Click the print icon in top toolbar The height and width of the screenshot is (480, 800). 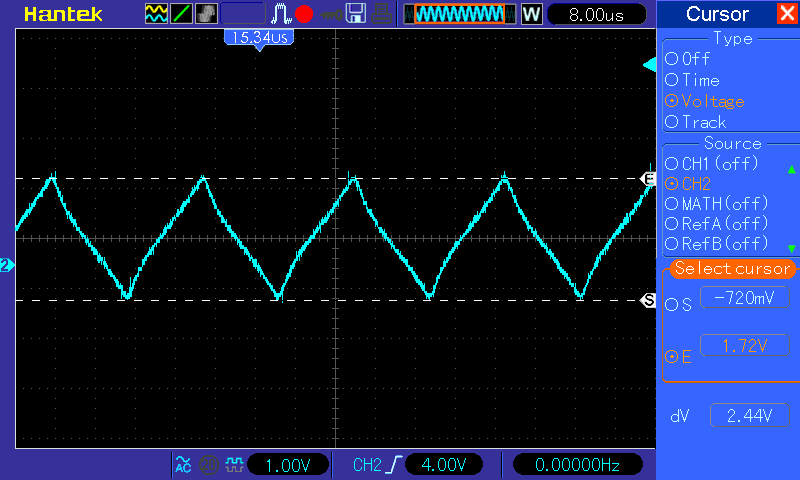pyautogui.click(x=381, y=14)
